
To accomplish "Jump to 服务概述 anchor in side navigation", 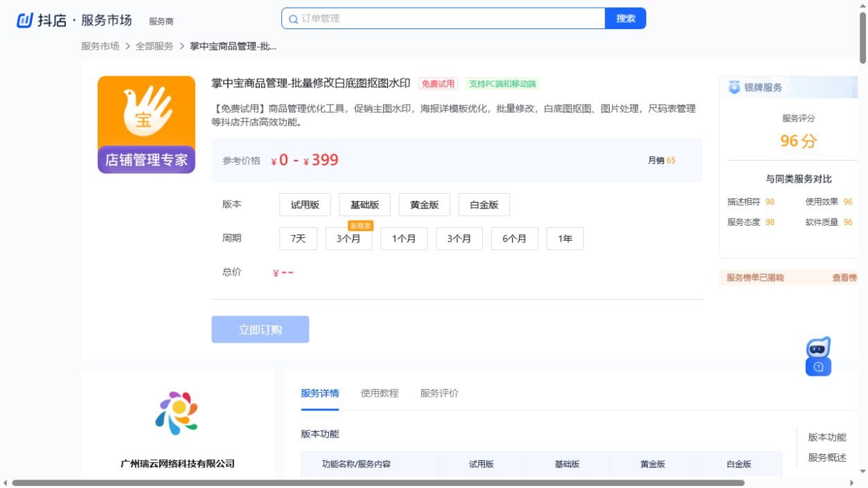I will tap(827, 458).
